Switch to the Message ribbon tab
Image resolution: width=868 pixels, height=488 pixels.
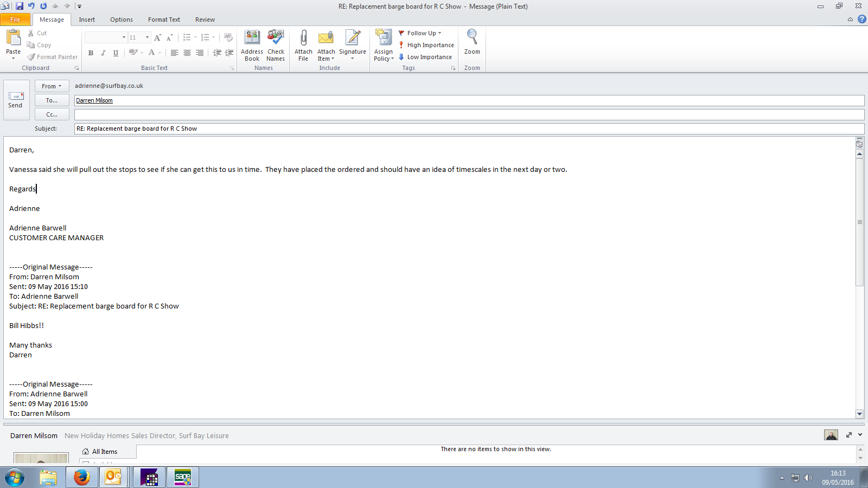(x=52, y=20)
